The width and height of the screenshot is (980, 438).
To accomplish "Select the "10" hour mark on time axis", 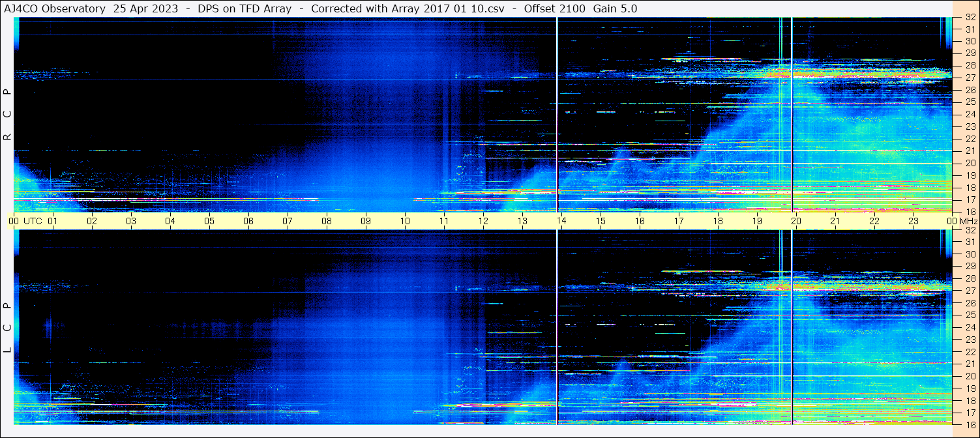I will tap(405, 221).
